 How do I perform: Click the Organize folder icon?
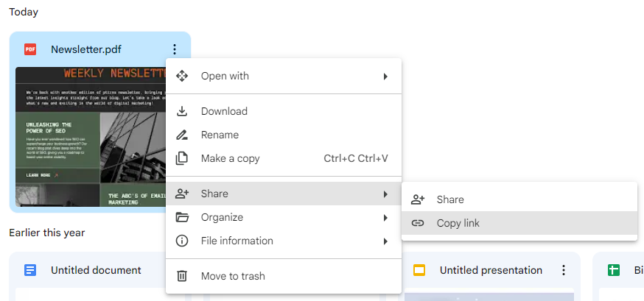tap(182, 217)
